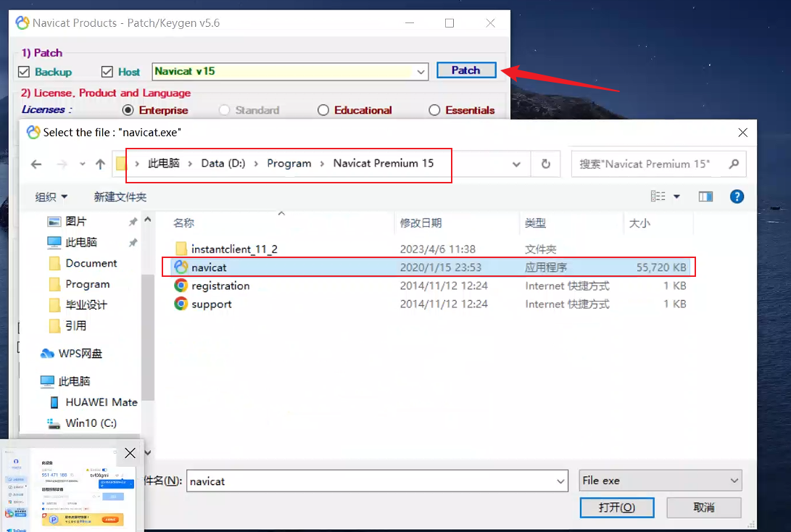Viewport: 791px width, 532px height.
Task: Refresh the folder view
Action: 546,164
